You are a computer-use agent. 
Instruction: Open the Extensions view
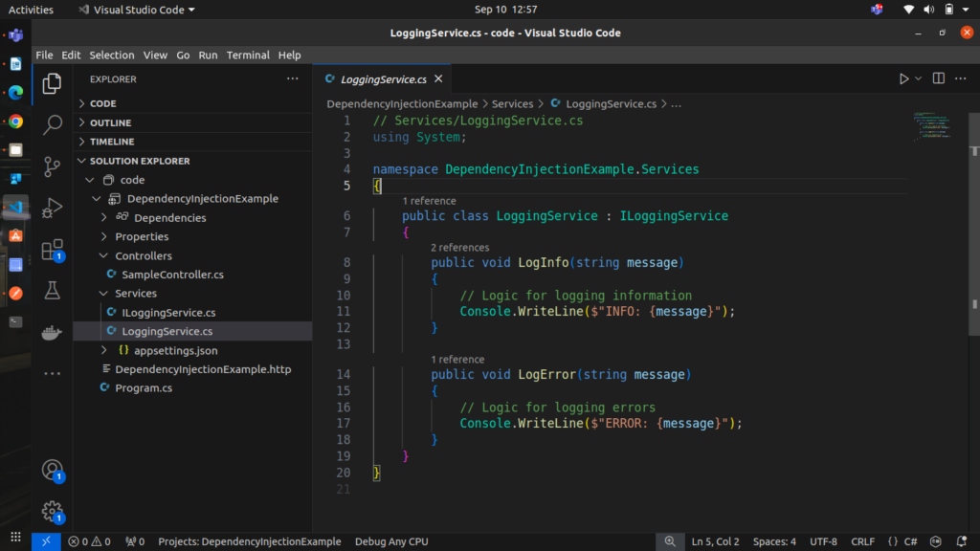53,251
